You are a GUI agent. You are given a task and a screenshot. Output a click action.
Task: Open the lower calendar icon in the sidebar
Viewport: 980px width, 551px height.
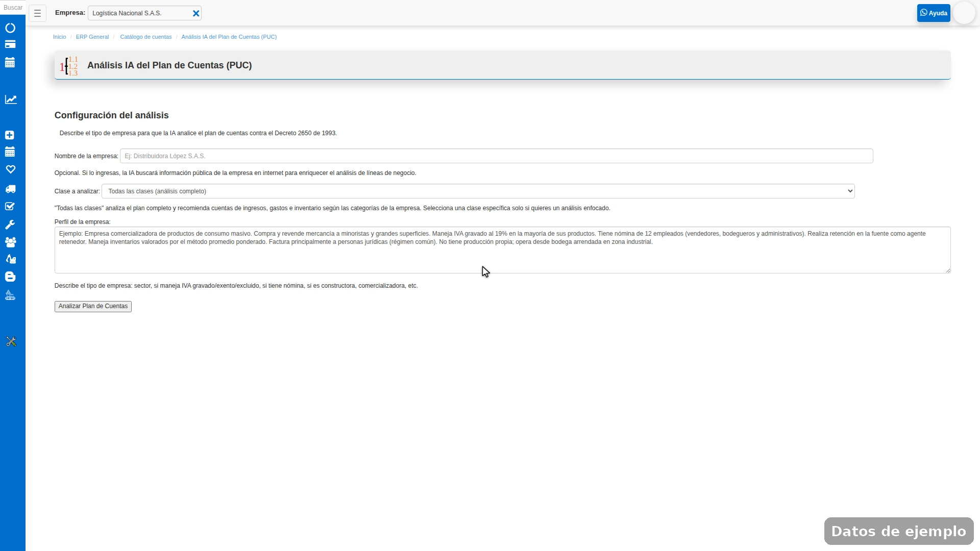(x=10, y=152)
